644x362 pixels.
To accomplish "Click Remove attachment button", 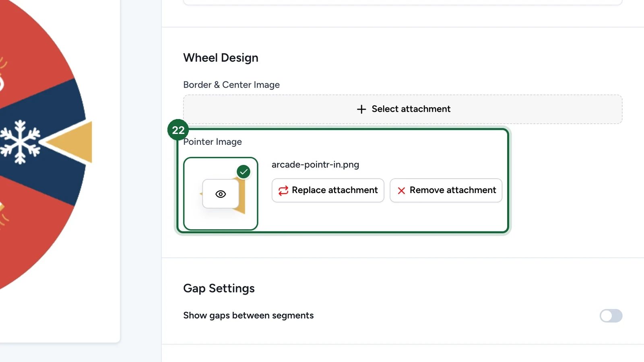I will tap(446, 190).
